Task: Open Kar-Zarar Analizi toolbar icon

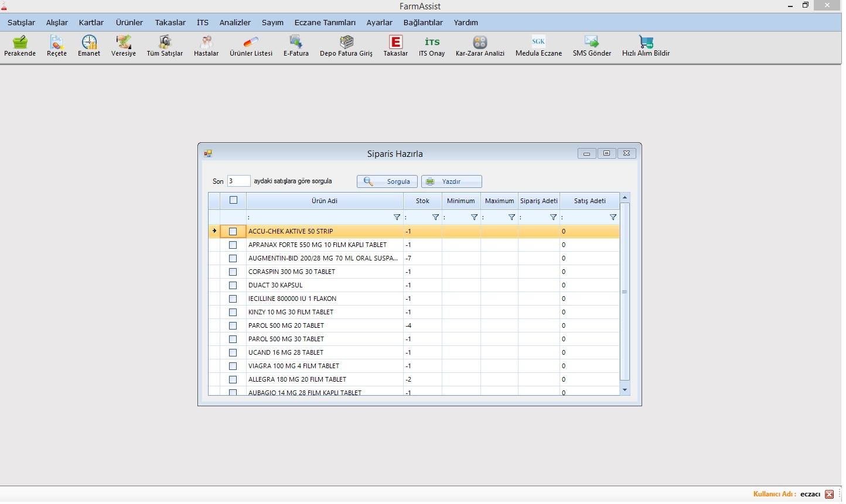Action: tap(480, 42)
